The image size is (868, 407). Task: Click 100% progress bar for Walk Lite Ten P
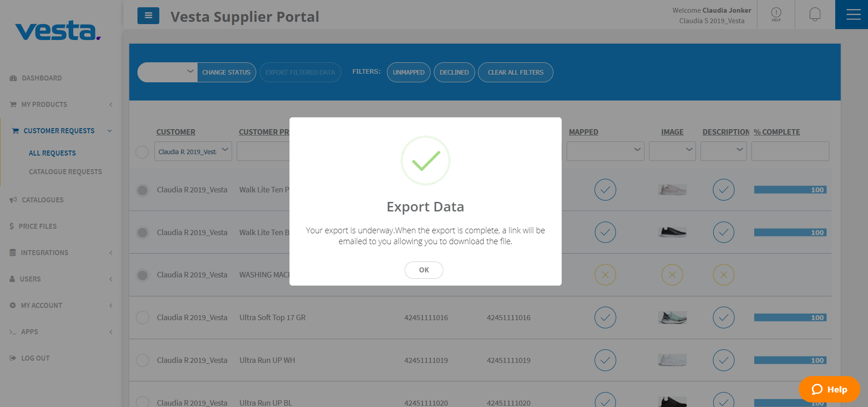[x=790, y=190]
